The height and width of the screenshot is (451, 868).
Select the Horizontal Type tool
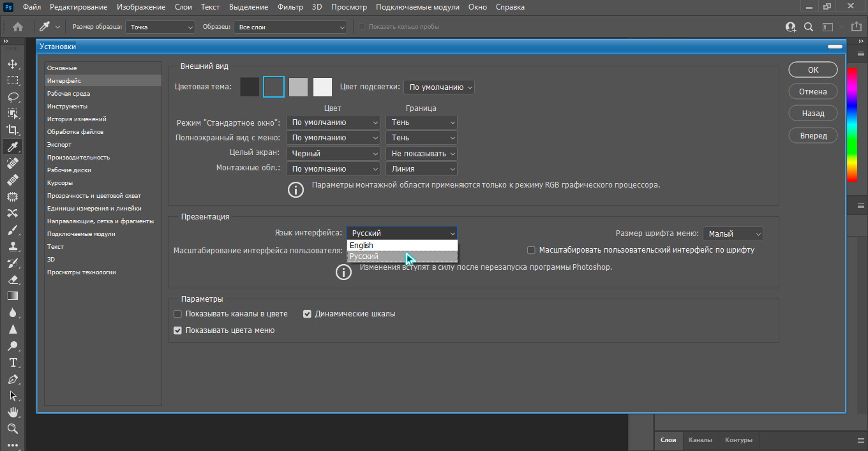click(12, 362)
